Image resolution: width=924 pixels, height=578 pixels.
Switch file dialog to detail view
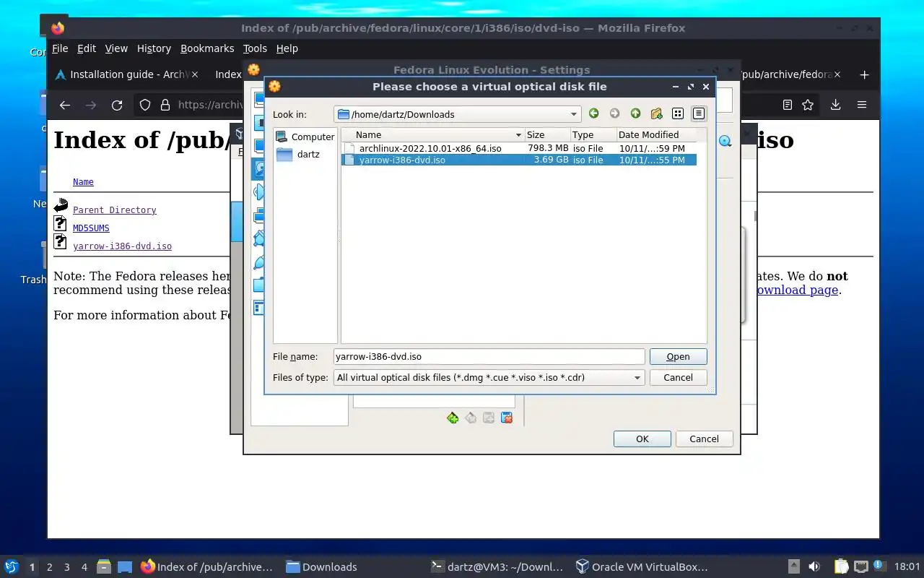point(698,113)
